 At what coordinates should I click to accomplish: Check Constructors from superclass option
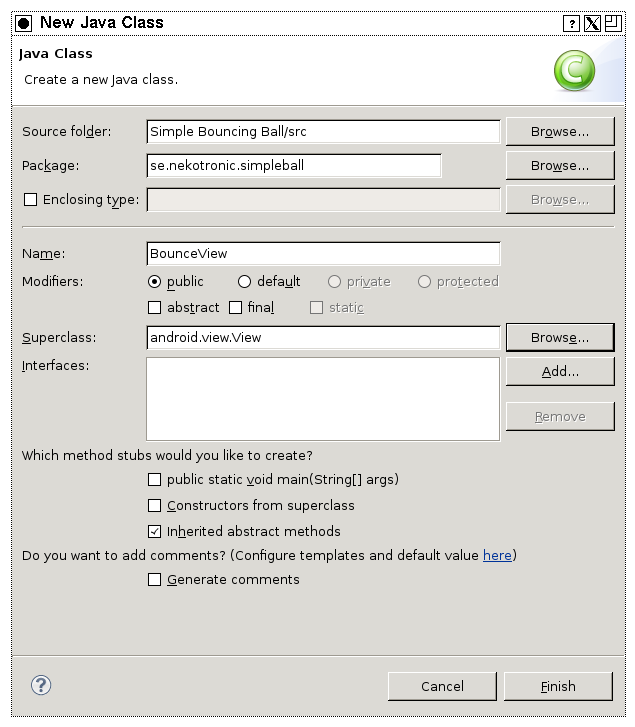[154, 505]
